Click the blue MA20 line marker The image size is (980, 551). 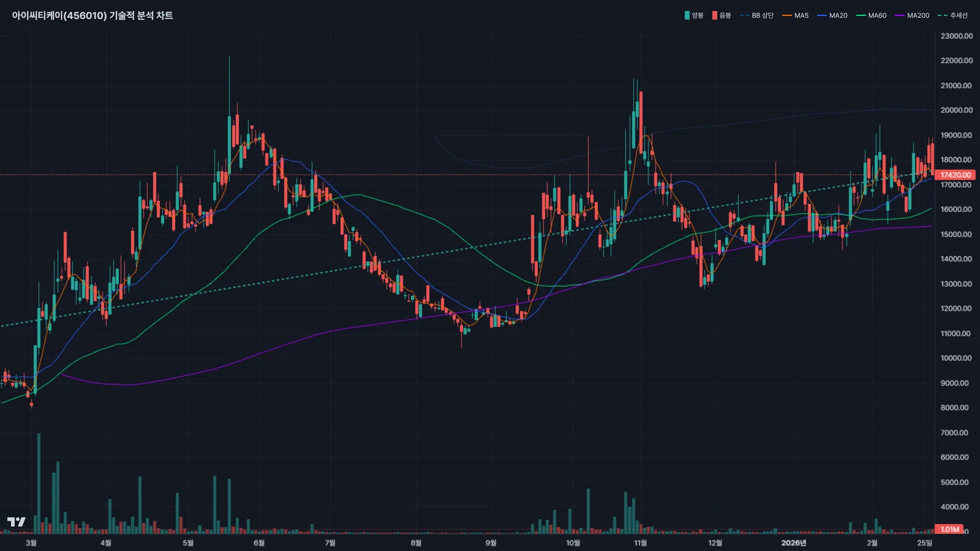point(822,16)
